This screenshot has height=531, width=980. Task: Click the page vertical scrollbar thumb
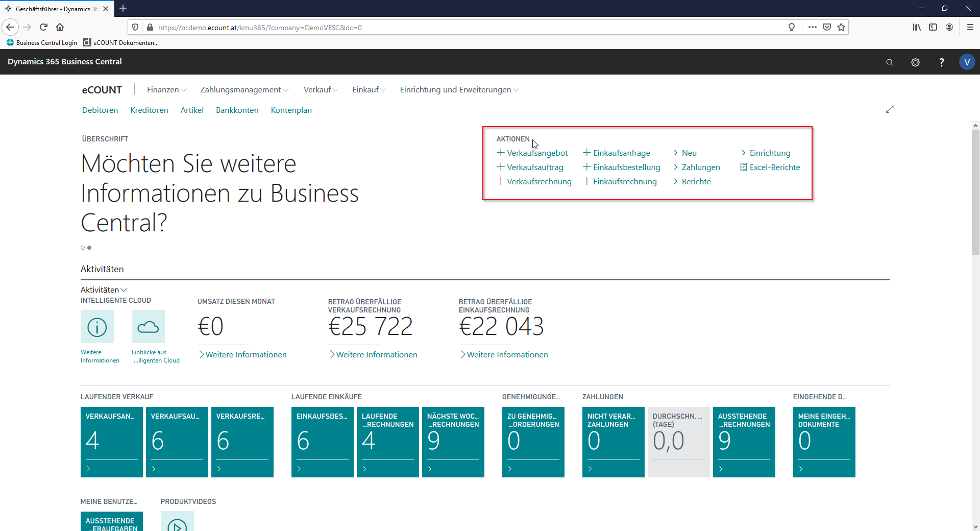975,192
